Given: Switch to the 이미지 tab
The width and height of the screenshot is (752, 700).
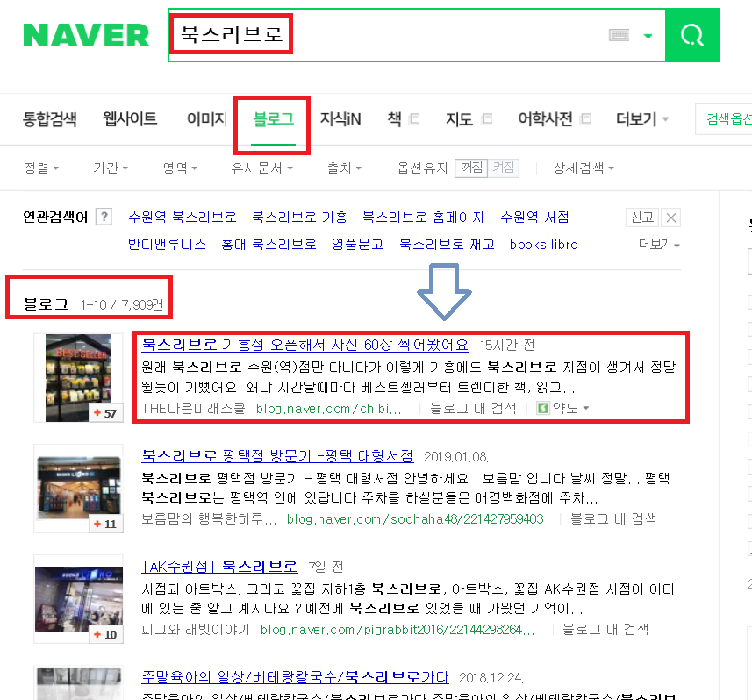Looking at the screenshot, I should (x=207, y=119).
